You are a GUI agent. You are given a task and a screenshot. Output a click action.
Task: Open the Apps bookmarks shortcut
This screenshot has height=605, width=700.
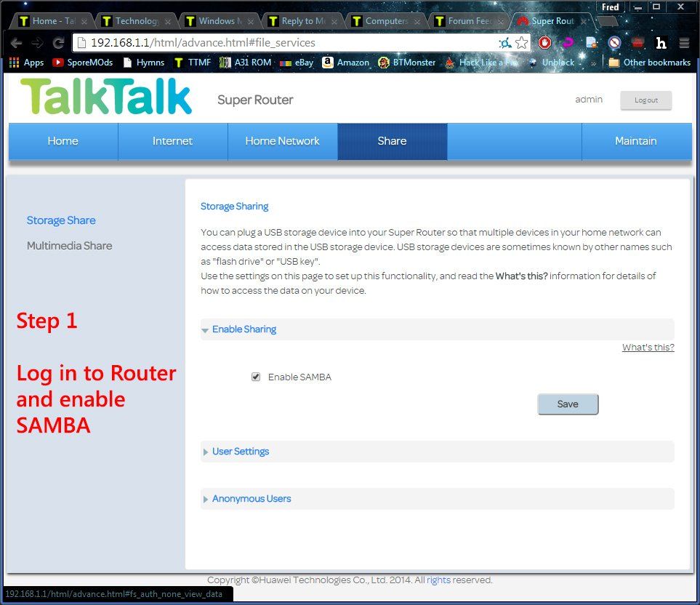27,63
